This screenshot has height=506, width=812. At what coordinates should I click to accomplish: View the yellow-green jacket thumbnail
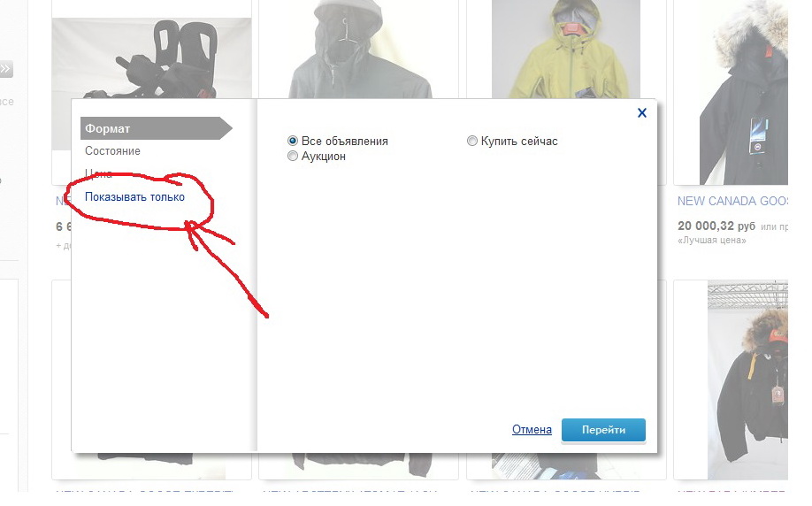pos(566,49)
